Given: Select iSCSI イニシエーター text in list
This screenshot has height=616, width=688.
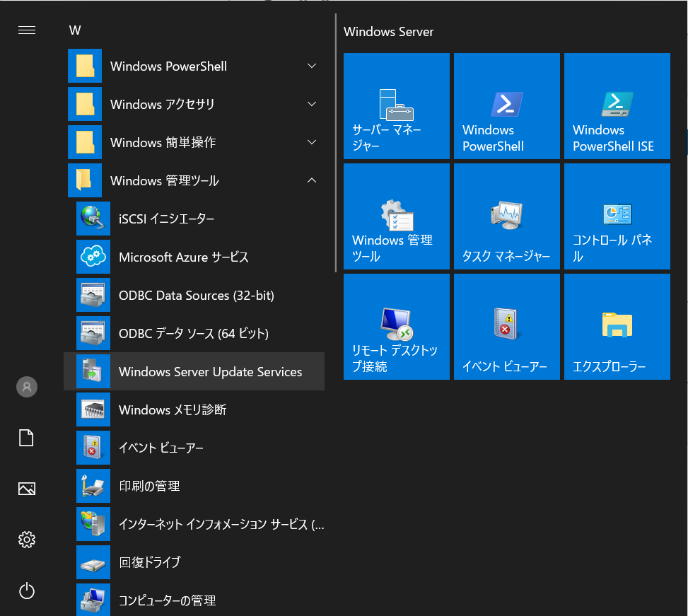Looking at the screenshot, I should [167, 219].
